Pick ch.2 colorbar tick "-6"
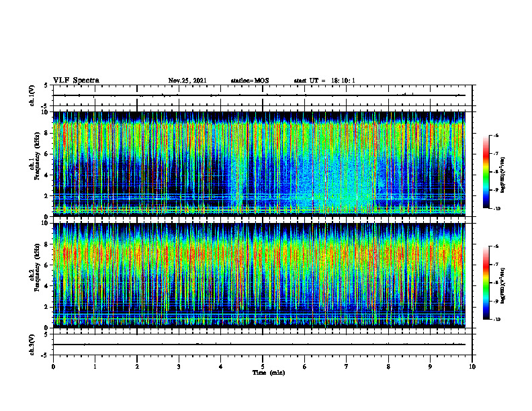This screenshot has height=411, width=532. click(x=496, y=246)
